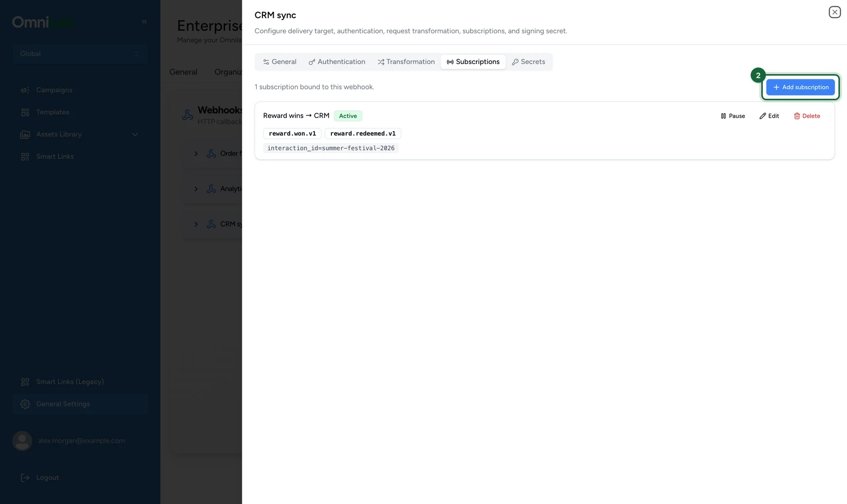The image size is (847, 504).
Task: Click the Assets Library icon
Action: click(x=25, y=134)
